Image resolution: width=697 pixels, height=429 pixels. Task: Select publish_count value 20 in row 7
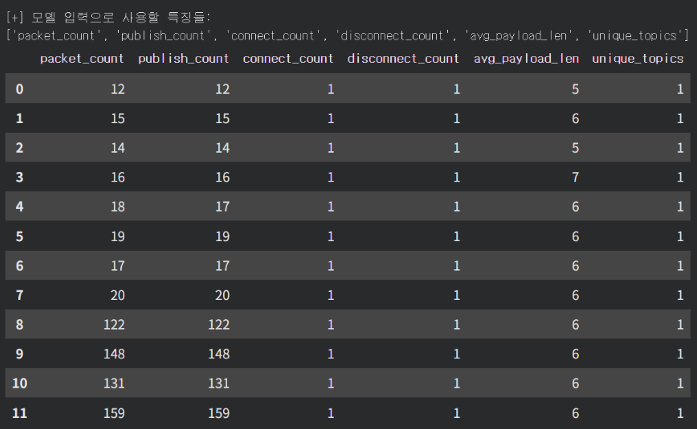(x=221, y=295)
